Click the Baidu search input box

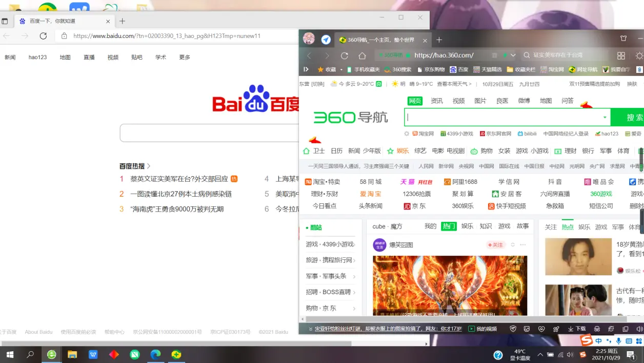209,132
